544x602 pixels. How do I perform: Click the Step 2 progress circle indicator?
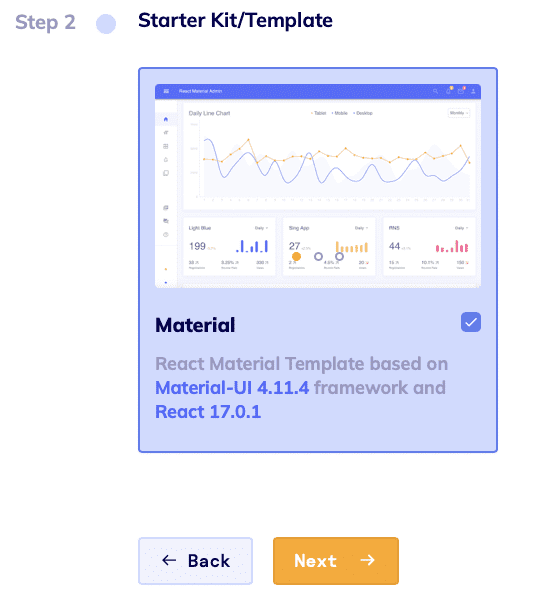coord(106,24)
